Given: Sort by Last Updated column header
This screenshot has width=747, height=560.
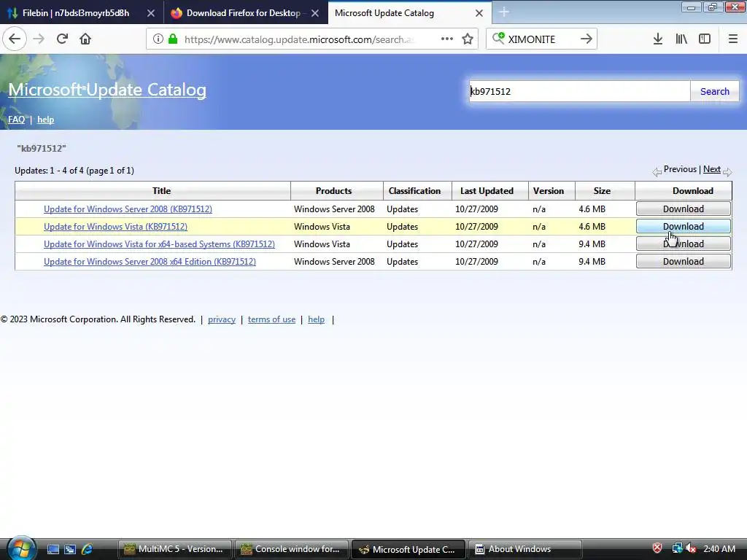Looking at the screenshot, I should click(x=487, y=191).
